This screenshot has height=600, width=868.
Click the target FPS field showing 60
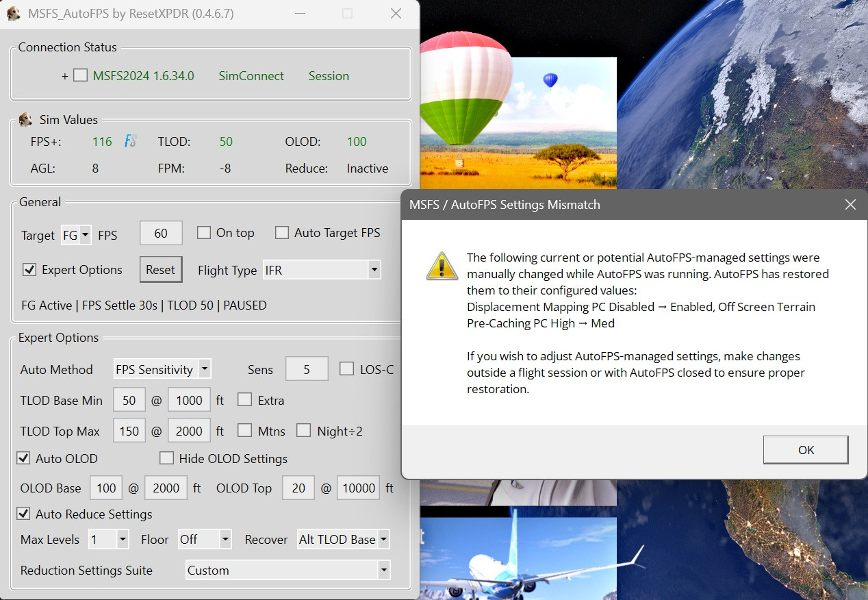[x=161, y=233]
